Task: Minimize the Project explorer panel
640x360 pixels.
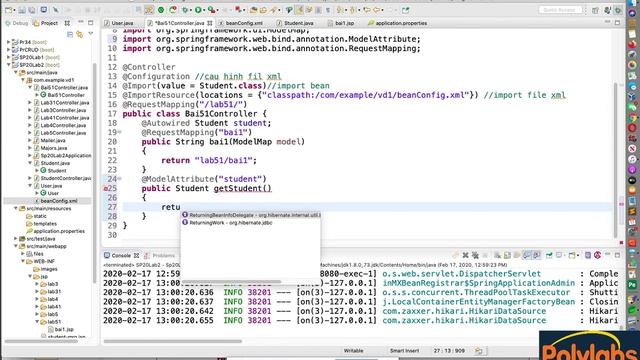Action: (81, 22)
